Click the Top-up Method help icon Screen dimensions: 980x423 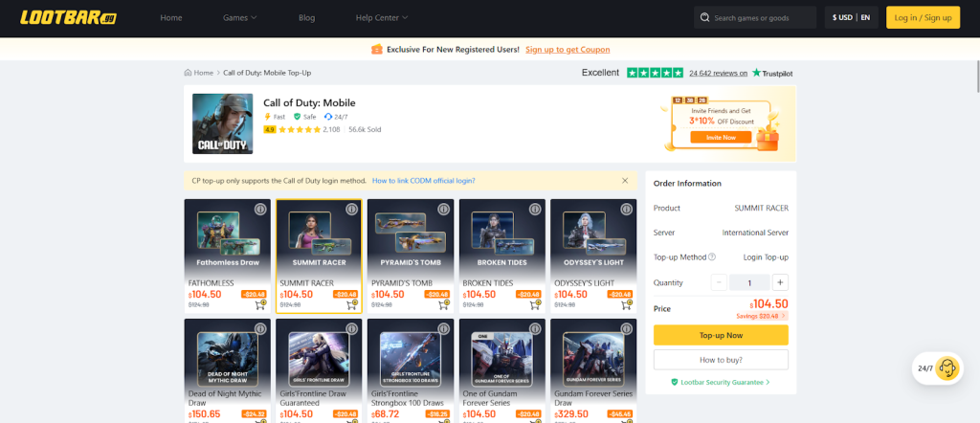[712, 256]
